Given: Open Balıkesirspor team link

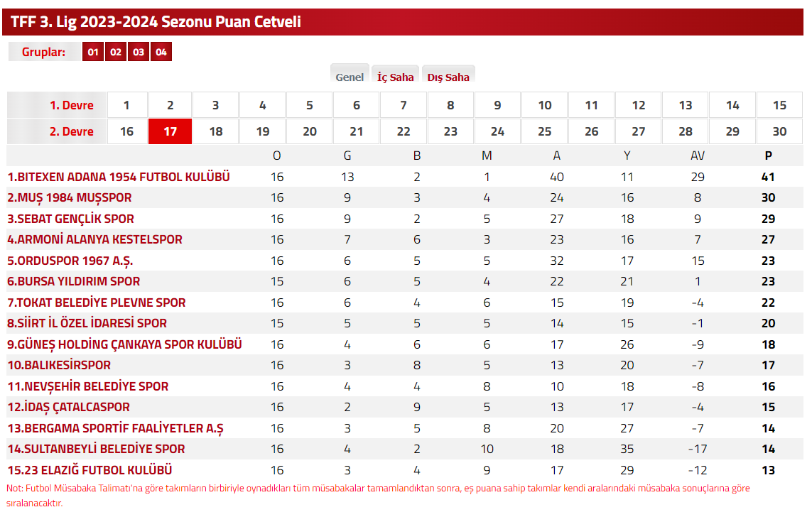Looking at the screenshot, I should (59, 366).
